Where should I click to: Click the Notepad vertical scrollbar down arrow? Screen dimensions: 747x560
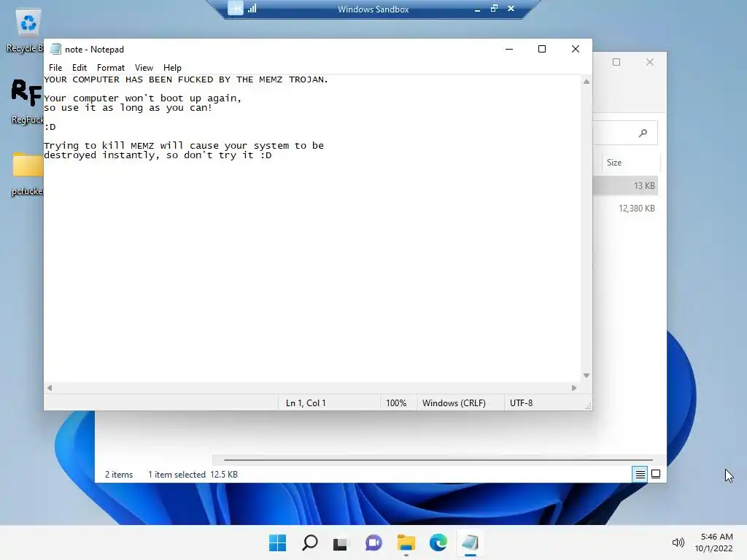[x=587, y=376]
